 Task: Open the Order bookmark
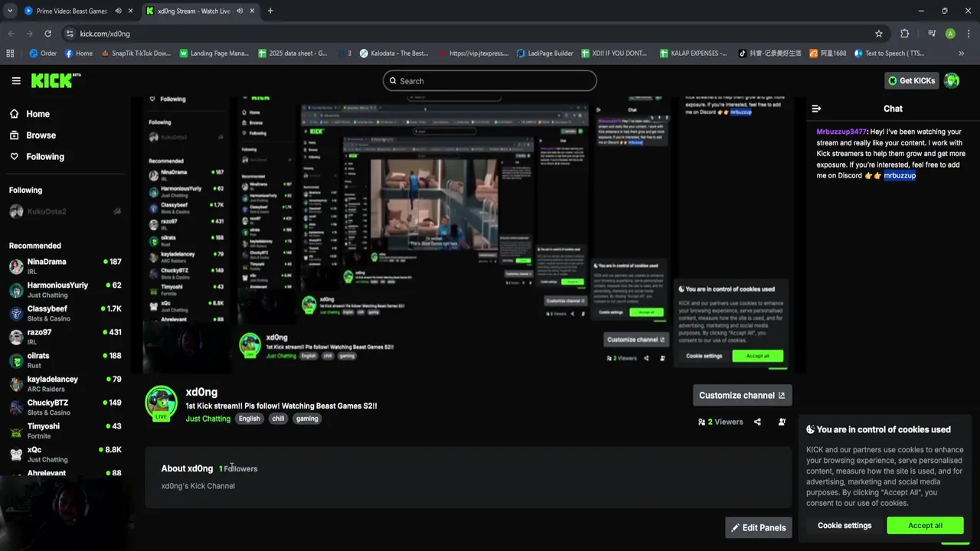point(43,54)
